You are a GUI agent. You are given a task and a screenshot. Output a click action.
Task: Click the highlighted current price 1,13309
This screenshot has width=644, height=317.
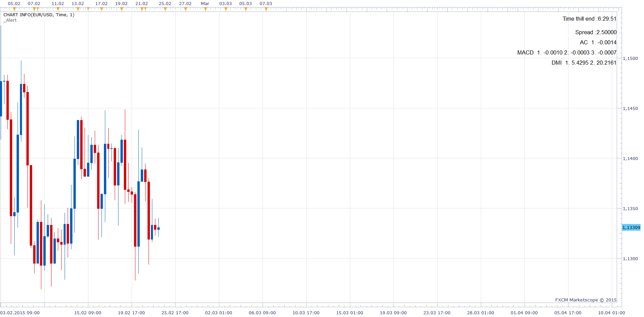point(631,228)
